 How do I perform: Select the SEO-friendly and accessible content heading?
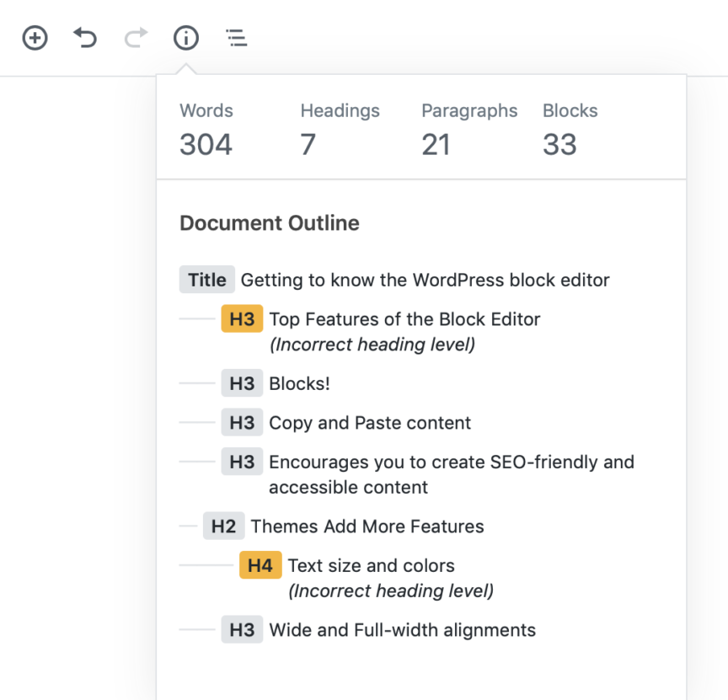coord(452,474)
